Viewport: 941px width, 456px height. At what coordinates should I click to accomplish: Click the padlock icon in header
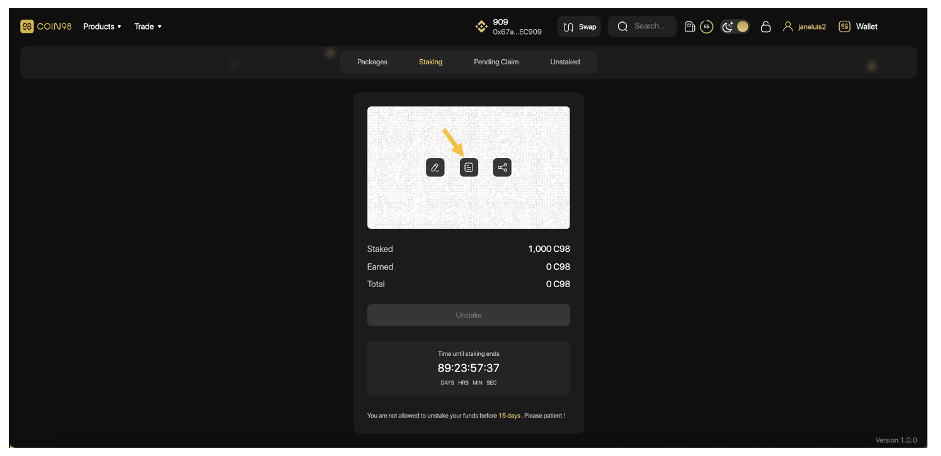click(765, 27)
